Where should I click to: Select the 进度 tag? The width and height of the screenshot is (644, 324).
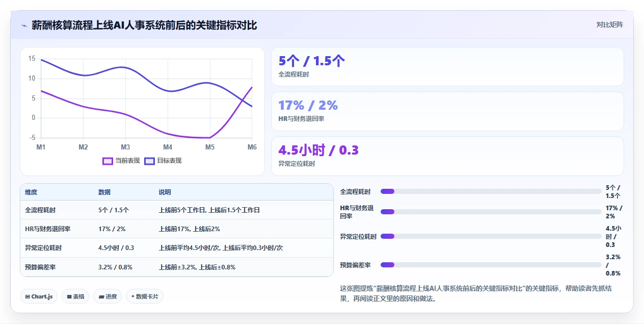(x=108, y=296)
